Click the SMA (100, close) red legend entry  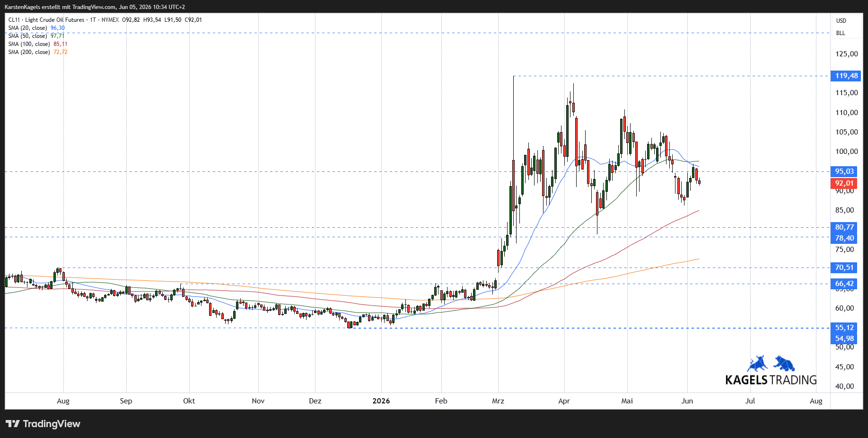pos(38,44)
